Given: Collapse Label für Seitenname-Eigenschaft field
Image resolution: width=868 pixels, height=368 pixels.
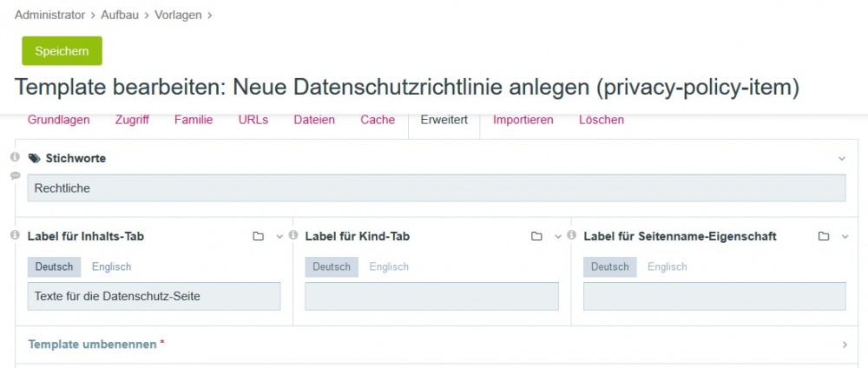Looking at the screenshot, I should click(845, 237).
